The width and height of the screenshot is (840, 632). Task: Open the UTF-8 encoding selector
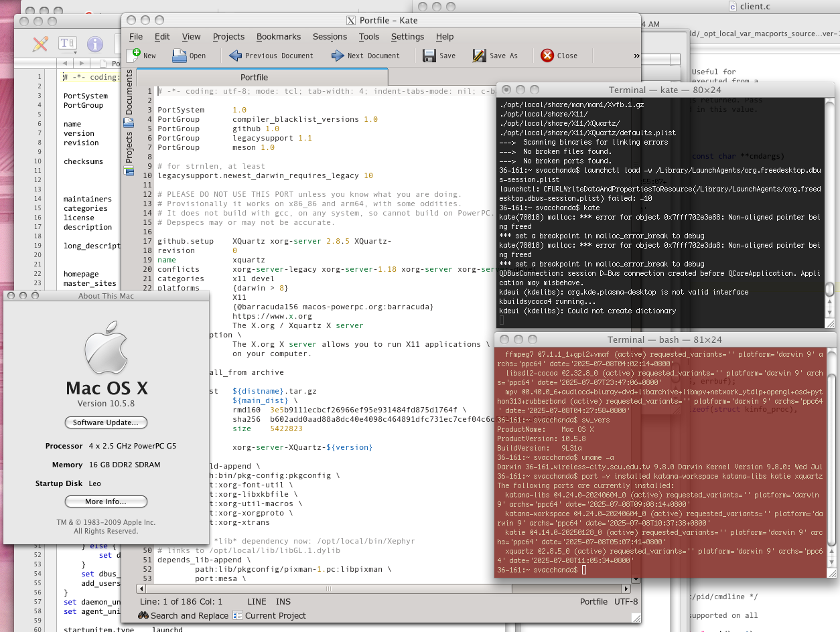click(626, 601)
